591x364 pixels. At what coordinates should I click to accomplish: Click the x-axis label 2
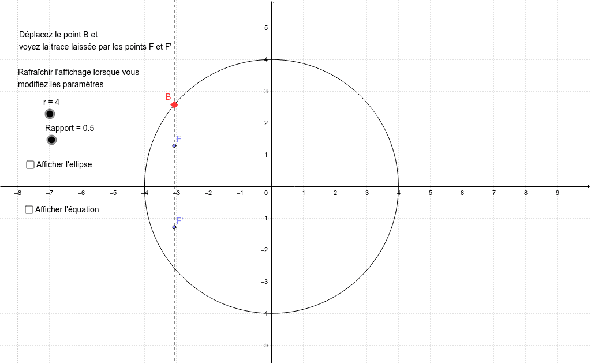(x=335, y=193)
